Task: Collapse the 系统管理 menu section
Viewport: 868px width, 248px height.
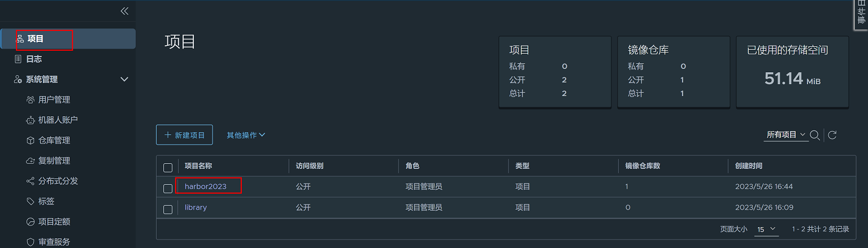Action: coord(125,80)
